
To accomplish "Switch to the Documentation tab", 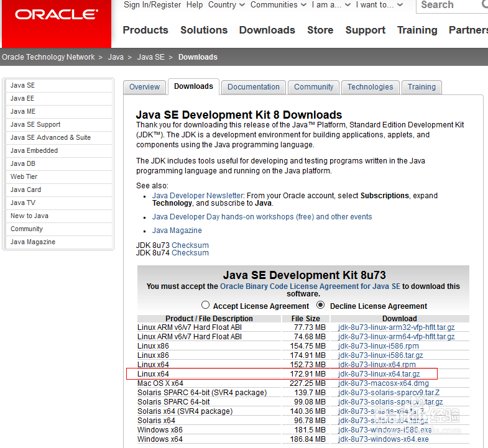I will [x=254, y=87].
